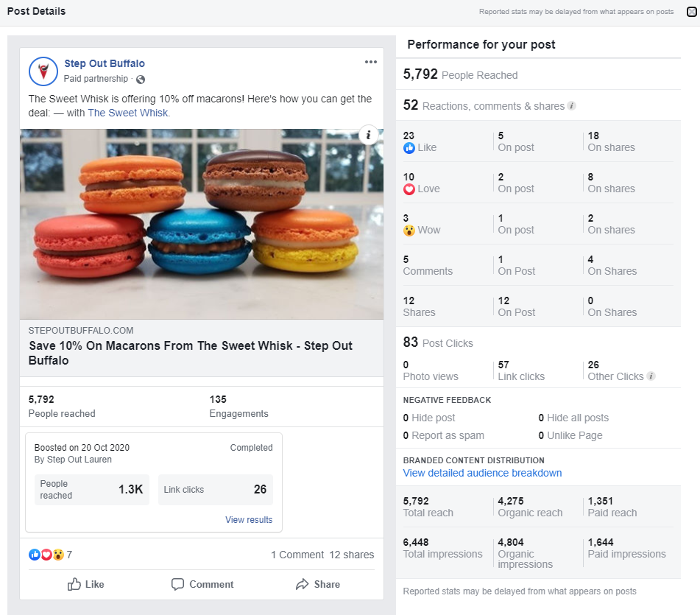Viewport: 700px width, 615px height.
Task: Click info icon next to Other Clicks
Action: (x=651, y=376)
